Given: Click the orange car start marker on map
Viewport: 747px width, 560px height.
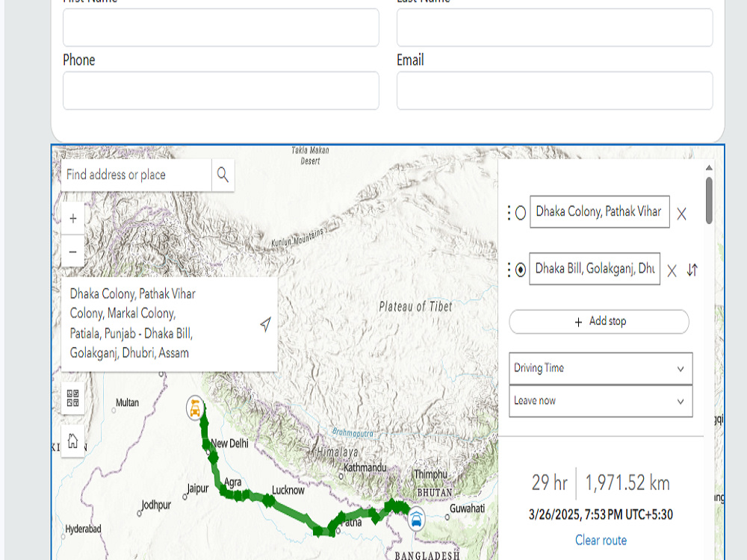Looking at the screenshot, I should [x=195, y=408].
